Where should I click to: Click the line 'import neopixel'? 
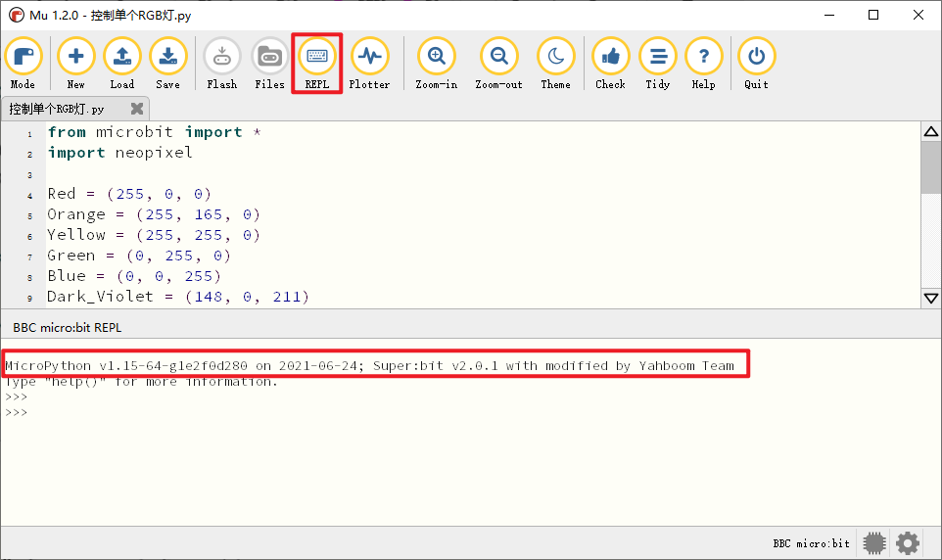120,153
